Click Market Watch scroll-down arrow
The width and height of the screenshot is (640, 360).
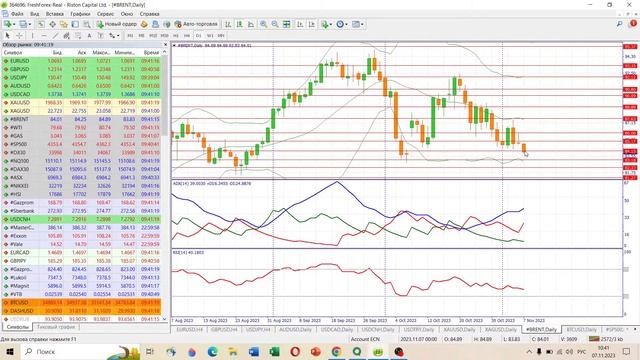[x=165, y=319]
